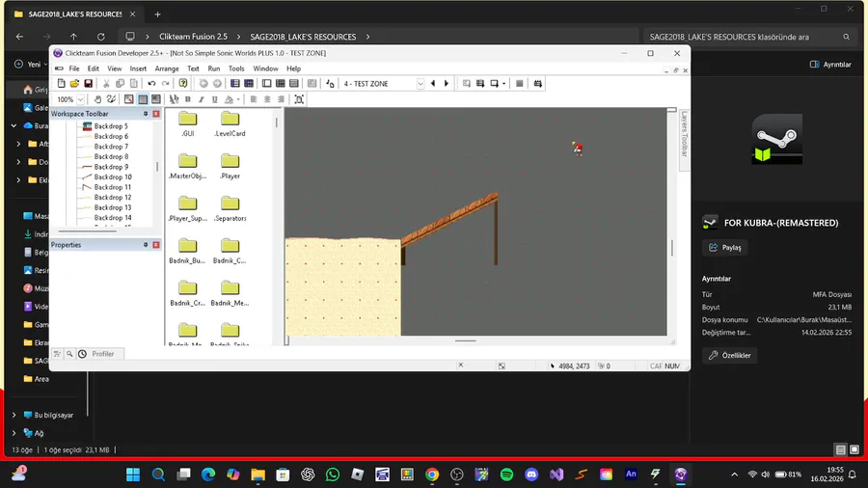Click the Ayrıntılar button in Explorer

(830, 65)
